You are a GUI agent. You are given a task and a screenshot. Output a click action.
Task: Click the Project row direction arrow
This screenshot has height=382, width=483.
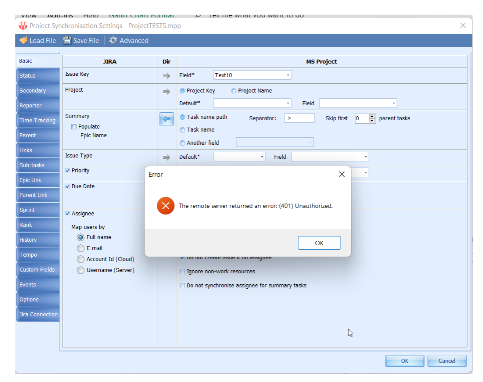pos(166,91)
